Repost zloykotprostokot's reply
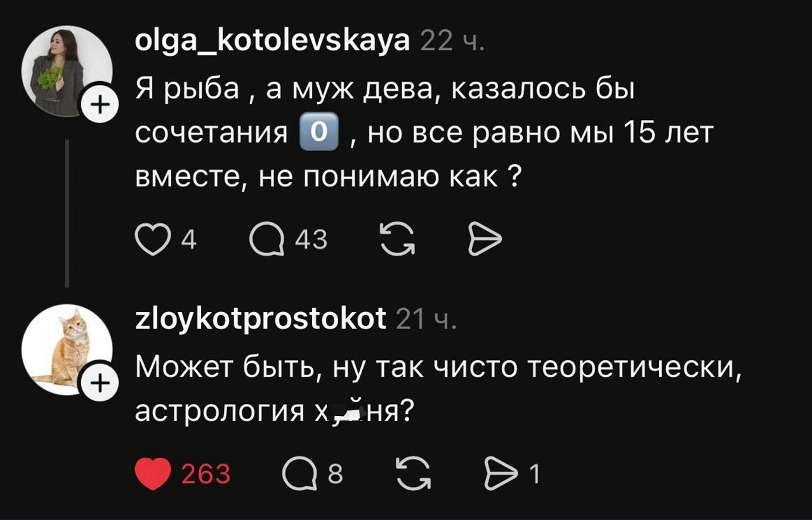 point(412,474)
